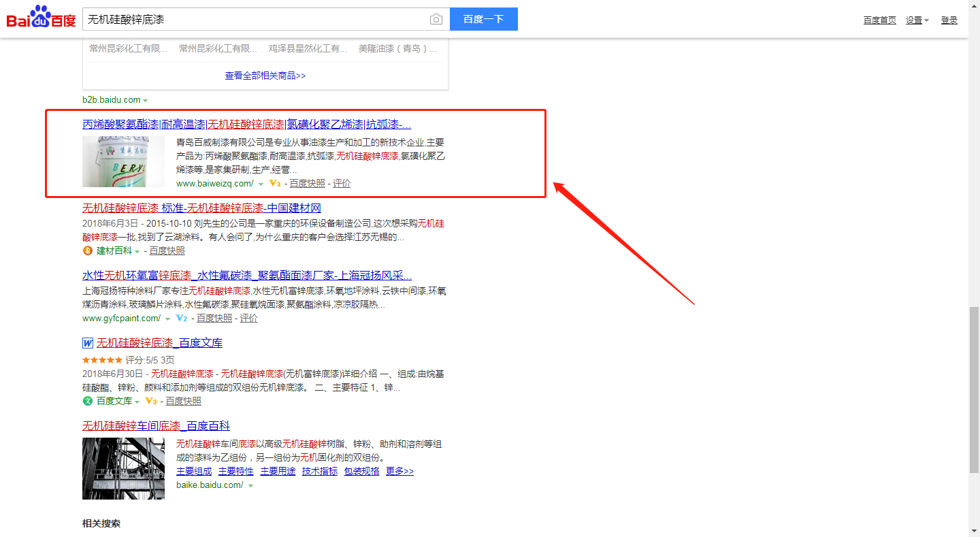
Task: Click orange 建材百科 source icon
Action: pos(87,250)
